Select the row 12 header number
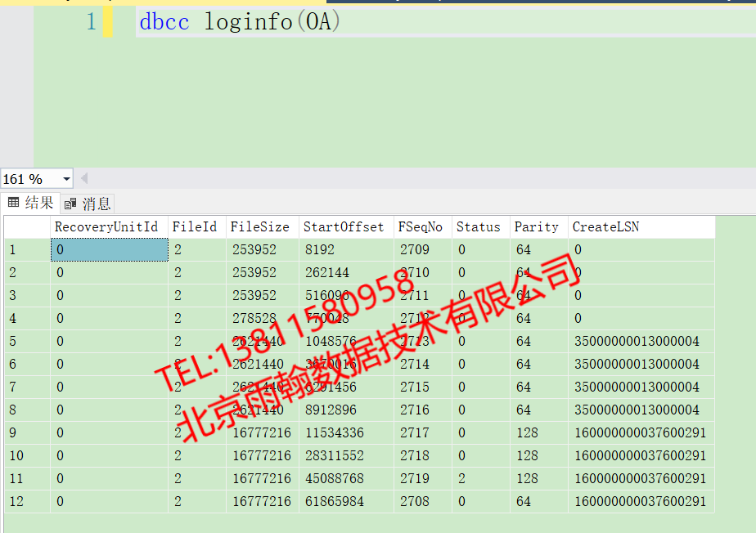 tap(27, 502)
